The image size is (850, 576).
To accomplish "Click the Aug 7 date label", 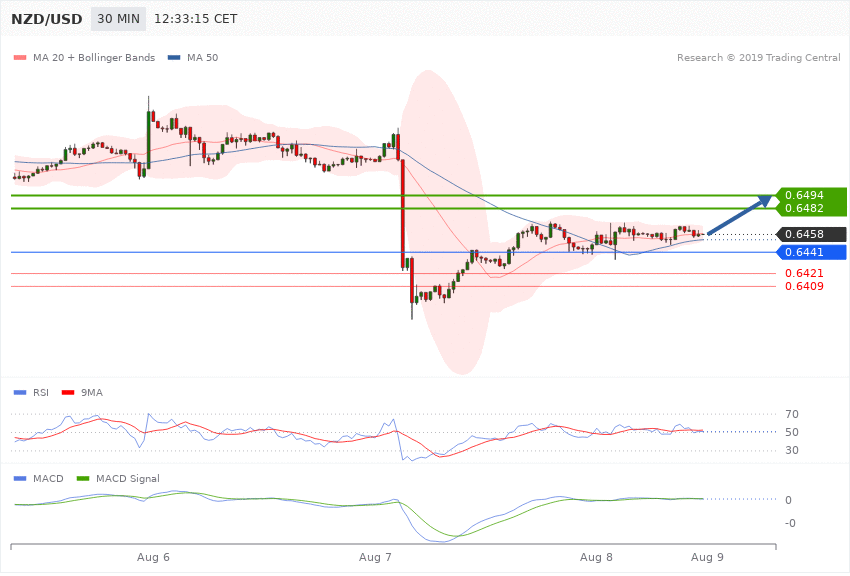I will [375, 557].
